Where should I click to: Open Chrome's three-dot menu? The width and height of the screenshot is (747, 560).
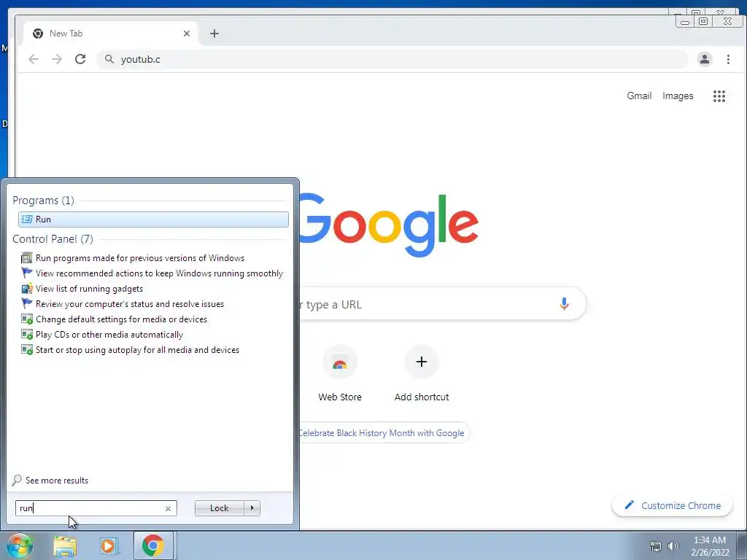pyautogui.click(x=728, y=59)
